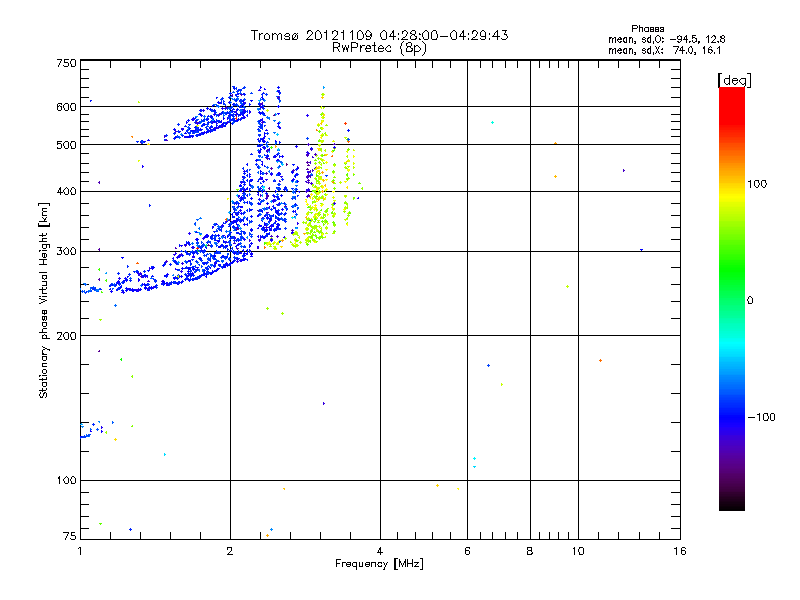Click the y-axis '600' tick label
The width and height of the screenshot is (800, 600).
coord(66,107)
